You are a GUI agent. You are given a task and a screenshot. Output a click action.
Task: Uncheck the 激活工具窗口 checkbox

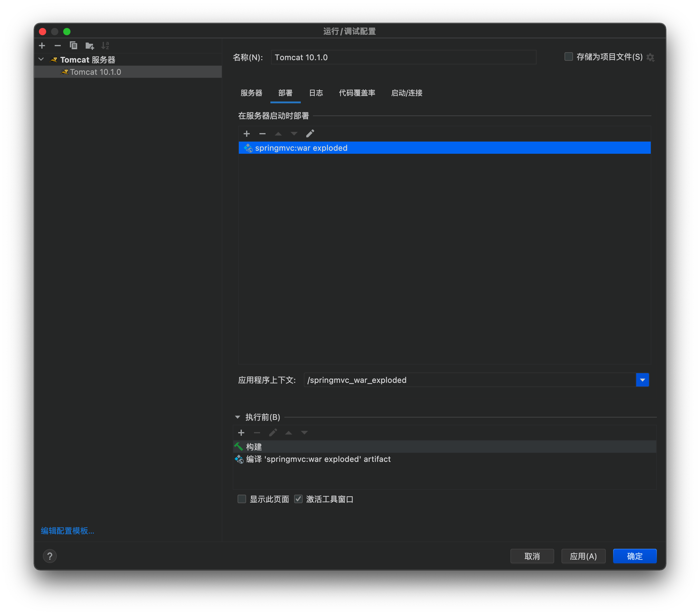pyautogui.click(x=298, y=499)
